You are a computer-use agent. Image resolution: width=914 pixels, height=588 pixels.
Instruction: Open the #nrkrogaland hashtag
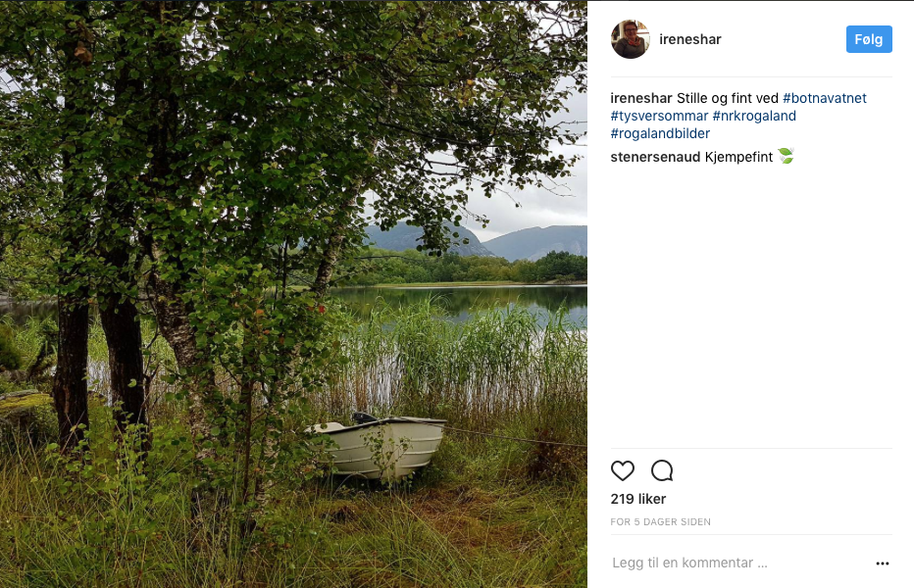754,116
